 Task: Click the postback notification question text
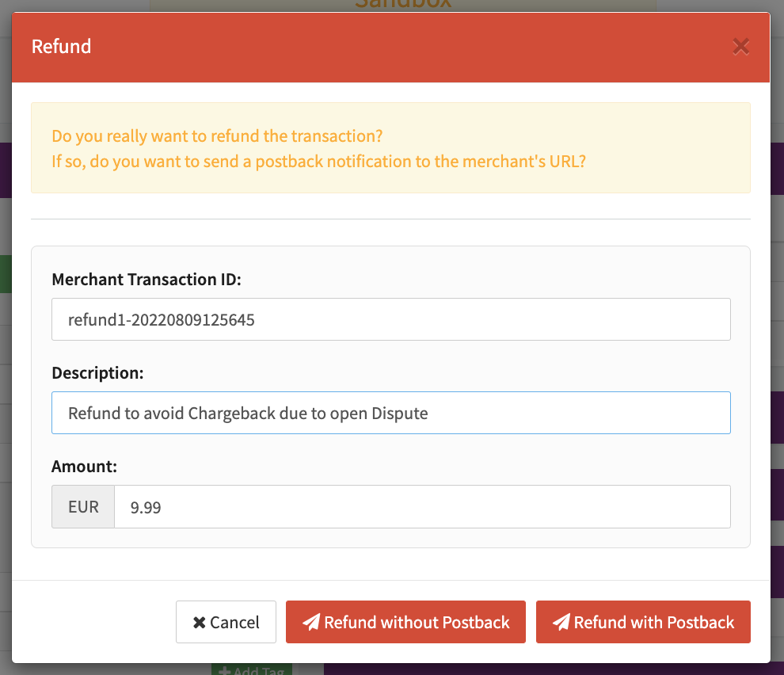(318, 161)
